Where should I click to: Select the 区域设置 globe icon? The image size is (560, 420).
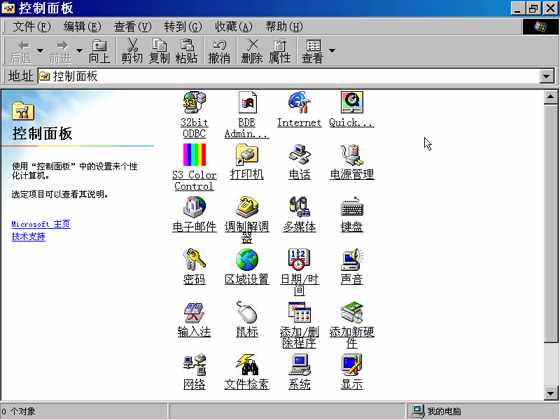(246, 260)
